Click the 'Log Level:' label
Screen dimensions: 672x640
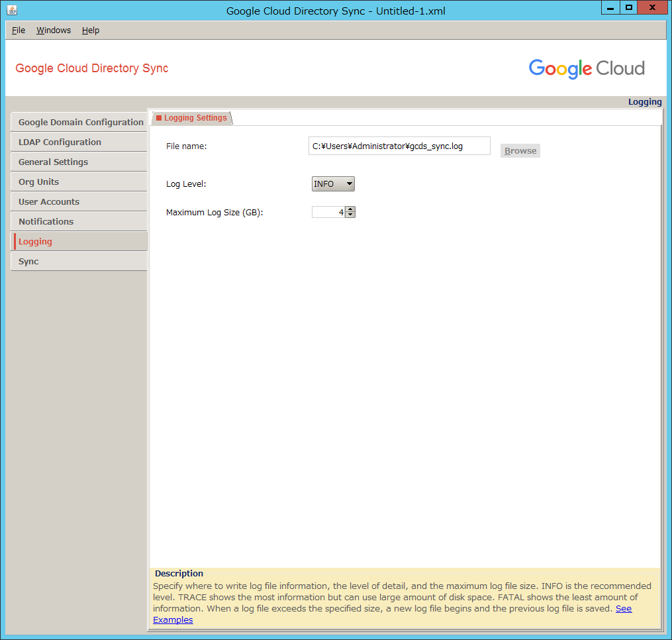(x=186, y=184)
